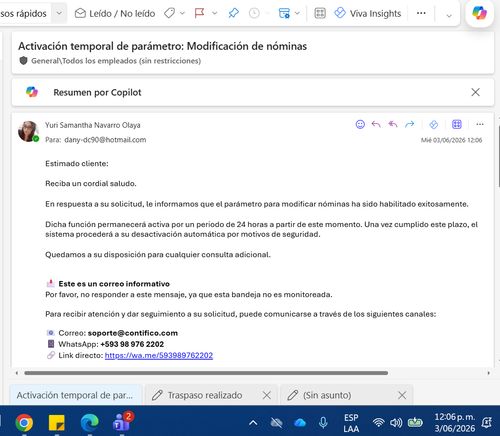Expand the rules icon dropdown arrow
This screenshot has height=436, width=500.
click(297, 13)
